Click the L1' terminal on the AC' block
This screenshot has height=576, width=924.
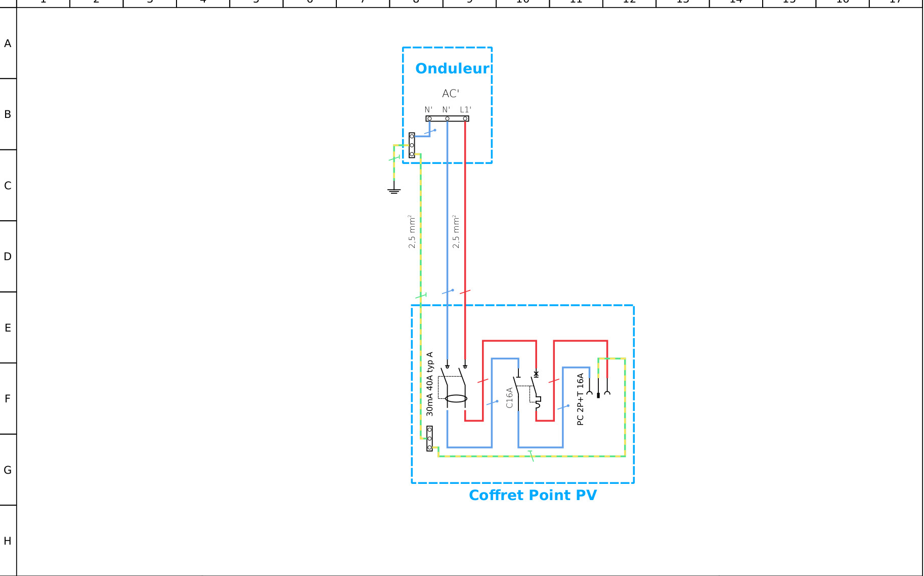click(465, 118)
